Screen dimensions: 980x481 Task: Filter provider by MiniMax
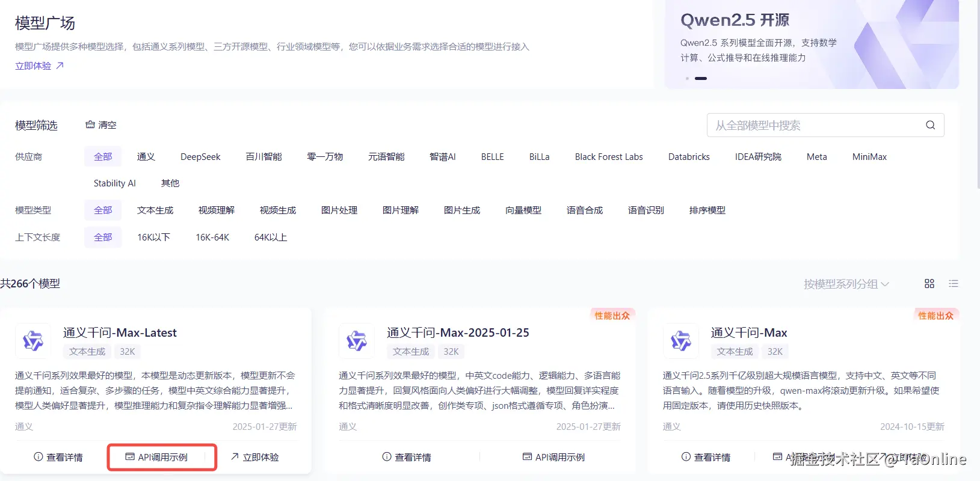(870, 156)
